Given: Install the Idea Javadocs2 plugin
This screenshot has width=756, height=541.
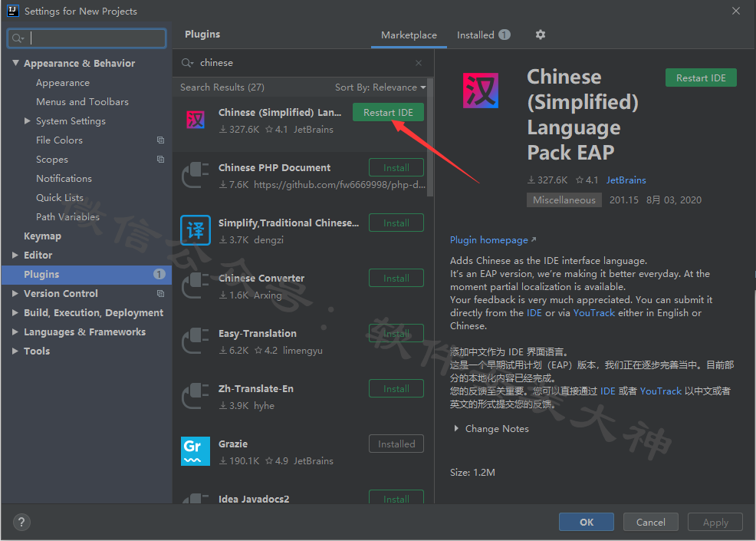Looking at the screenshot, I should pyautogui.click(x=396, y=498).
